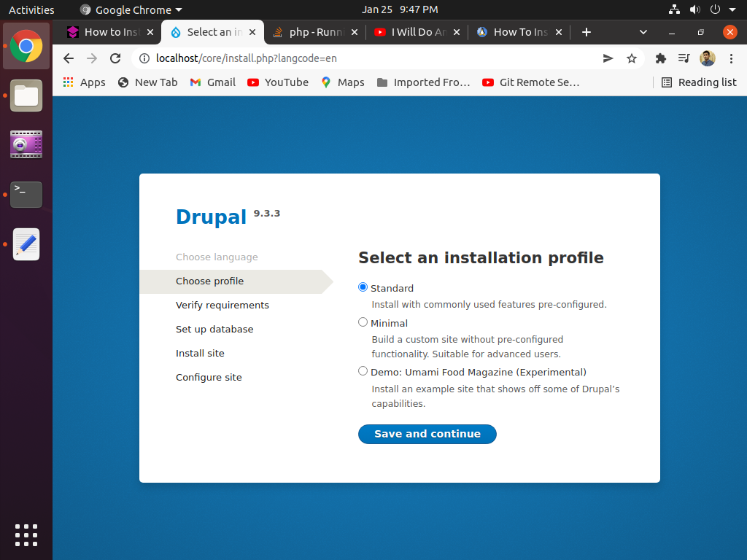The width and height of the screenshot is (747, 560).
Task: Click the Install site step
Action: [200, 354]
